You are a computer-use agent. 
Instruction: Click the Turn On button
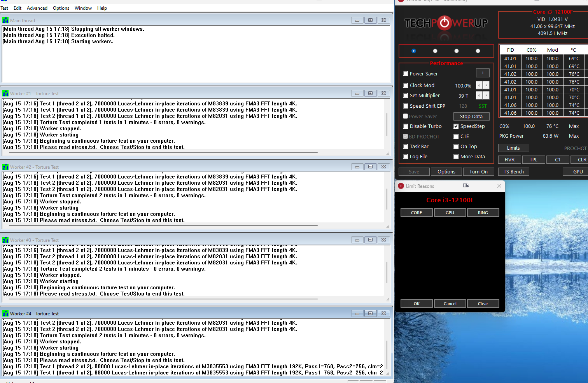(478, 171)
